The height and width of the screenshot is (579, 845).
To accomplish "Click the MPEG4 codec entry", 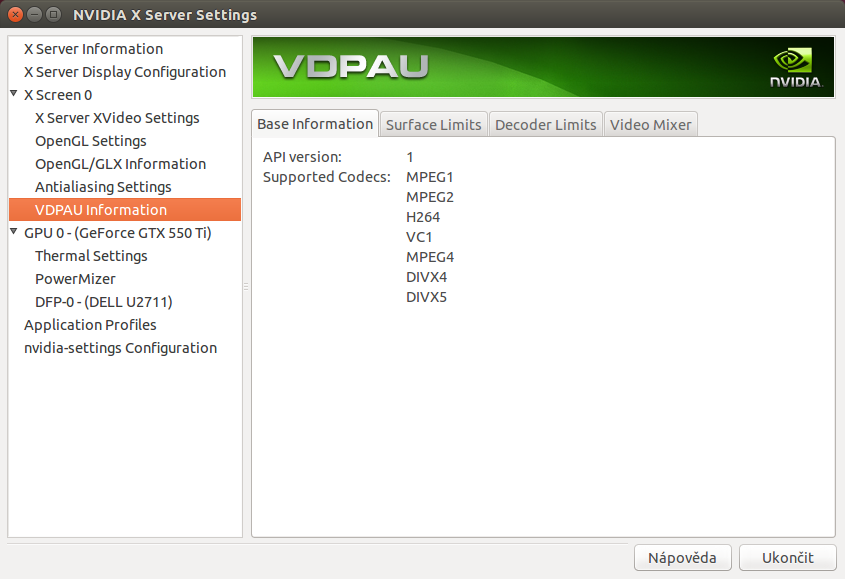I will (x=430, y=257).
